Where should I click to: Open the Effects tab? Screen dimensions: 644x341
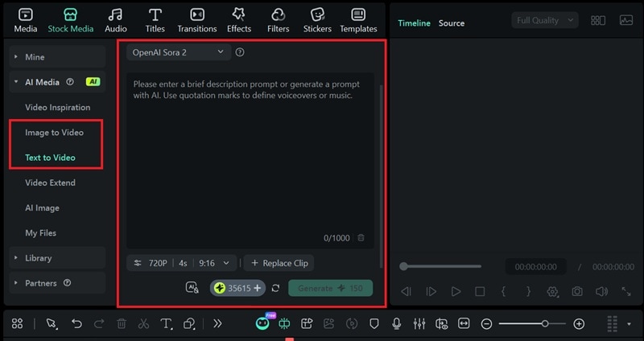point(239,21)
